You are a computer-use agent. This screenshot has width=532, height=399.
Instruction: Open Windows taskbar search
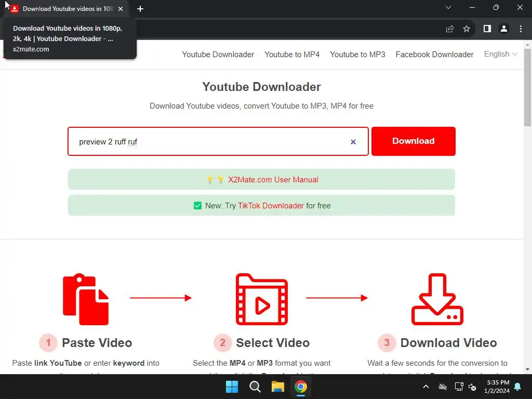(255, 387)
